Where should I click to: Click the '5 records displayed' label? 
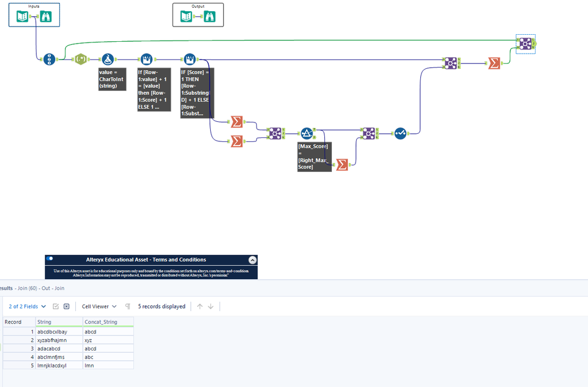162,306
